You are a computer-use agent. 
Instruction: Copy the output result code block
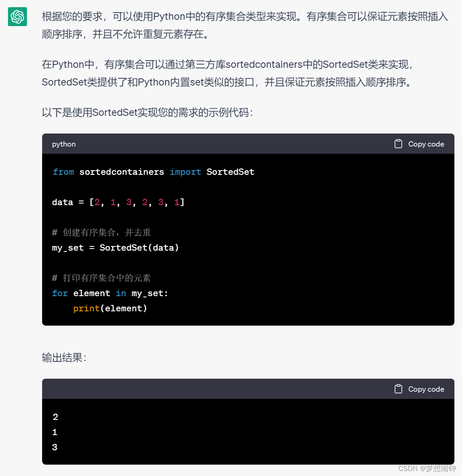tap(419, 389)
